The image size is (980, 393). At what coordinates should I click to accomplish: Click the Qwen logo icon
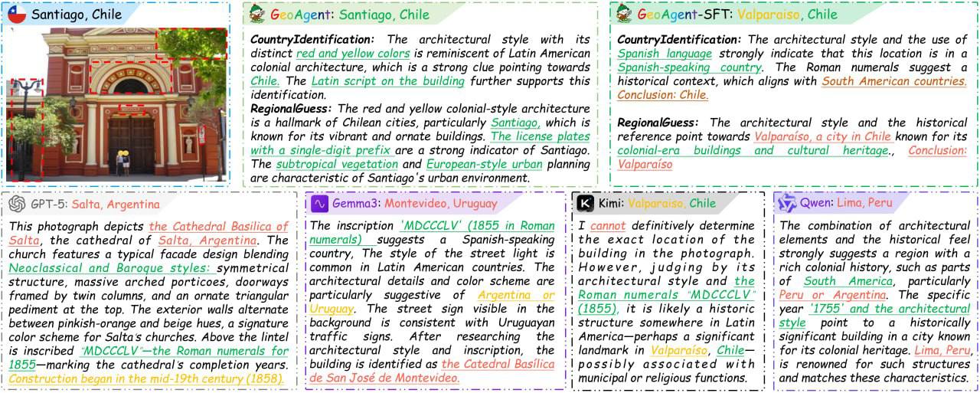[787, 203]
